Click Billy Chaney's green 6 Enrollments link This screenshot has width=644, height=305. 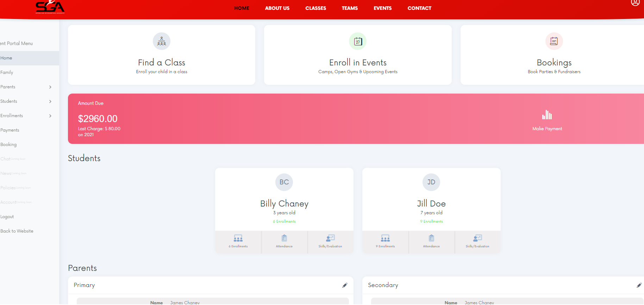point(284,222)
